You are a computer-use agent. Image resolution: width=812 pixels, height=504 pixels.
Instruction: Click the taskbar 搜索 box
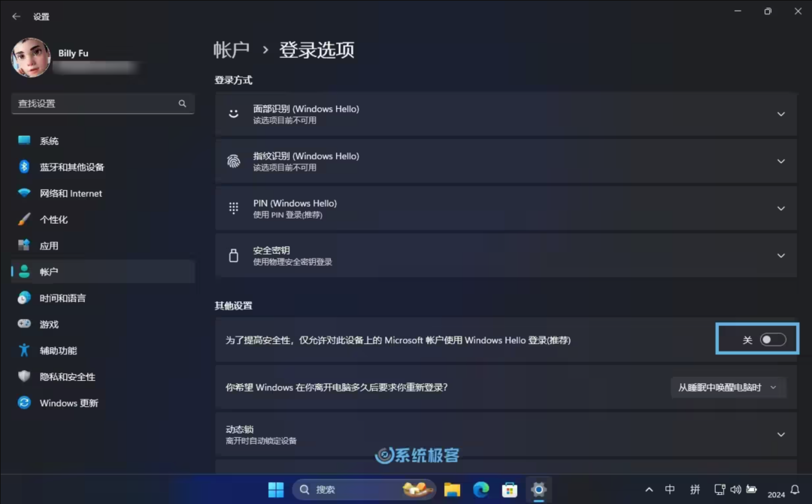coord(364,490)
